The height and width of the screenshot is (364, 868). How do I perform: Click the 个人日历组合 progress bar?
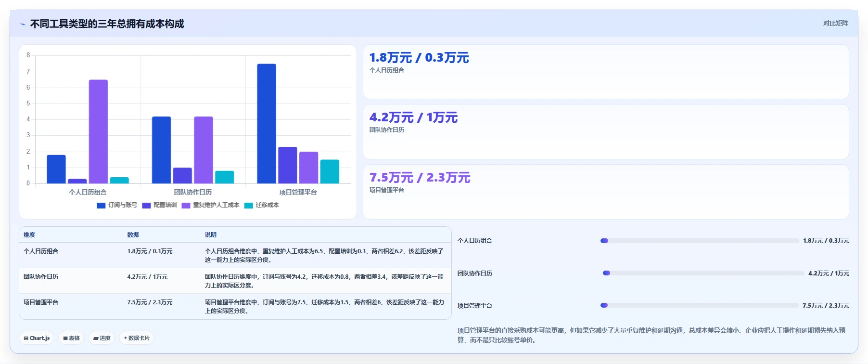point(700,241)
